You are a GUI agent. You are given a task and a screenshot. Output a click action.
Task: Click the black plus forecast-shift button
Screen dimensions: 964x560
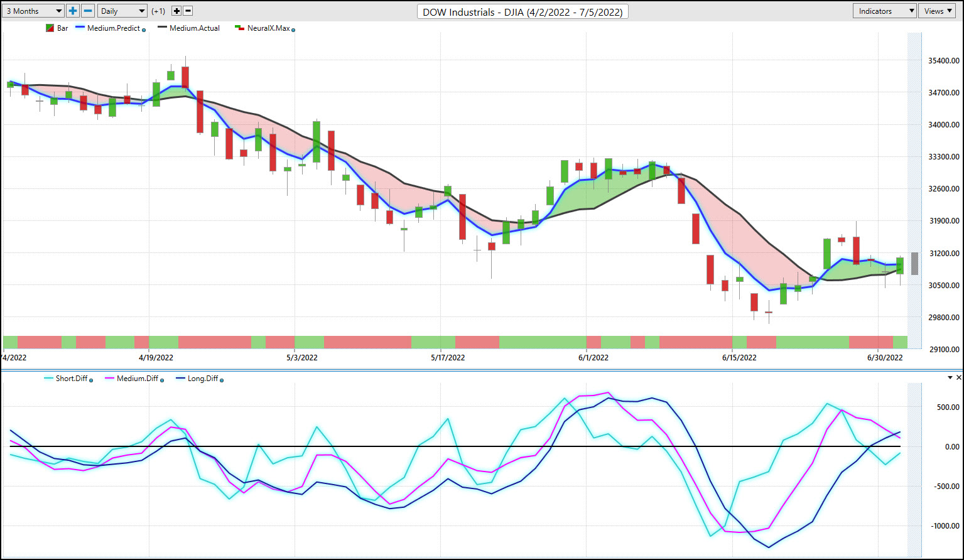coord(176,11)
